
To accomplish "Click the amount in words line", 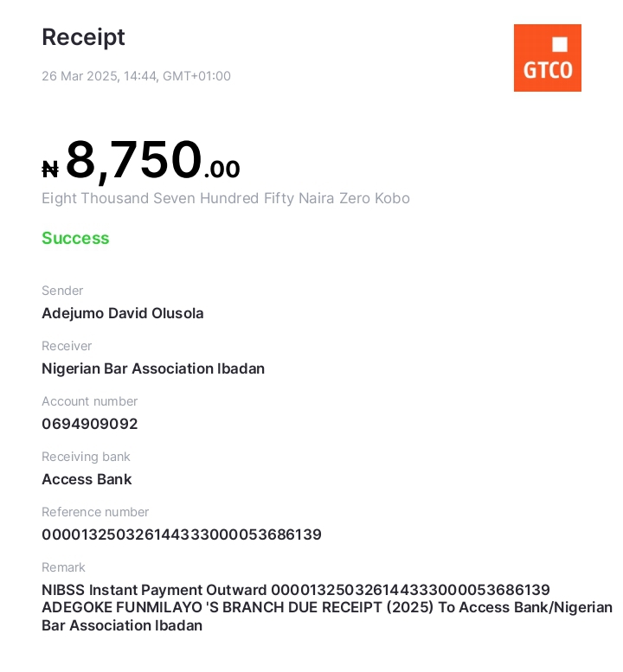I will click(x=226, y=198).
